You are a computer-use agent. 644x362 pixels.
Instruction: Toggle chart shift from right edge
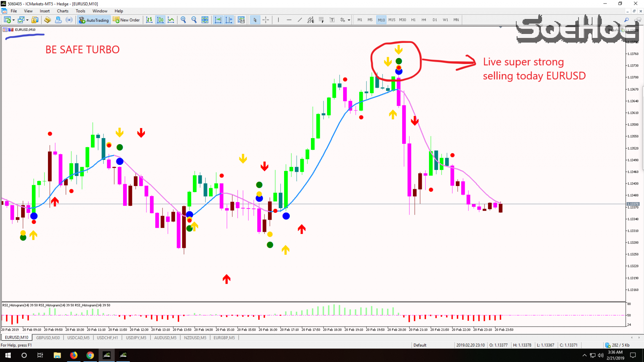pos(229,20)
